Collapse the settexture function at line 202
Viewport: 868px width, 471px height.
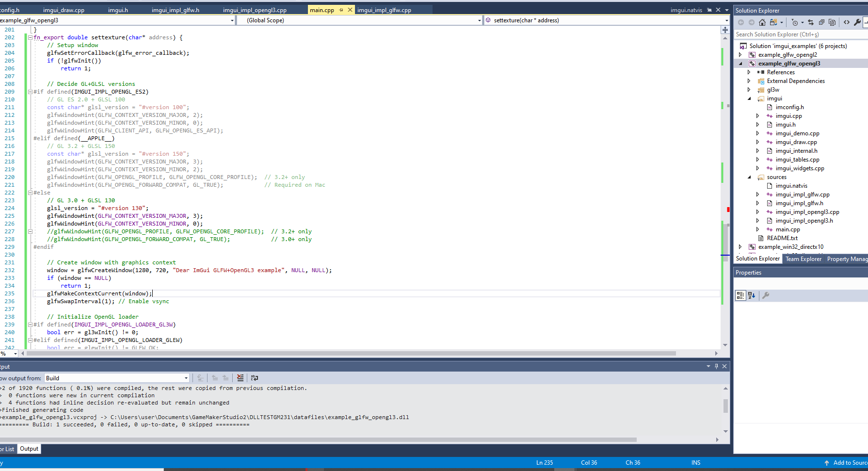[x=30, y=37]
